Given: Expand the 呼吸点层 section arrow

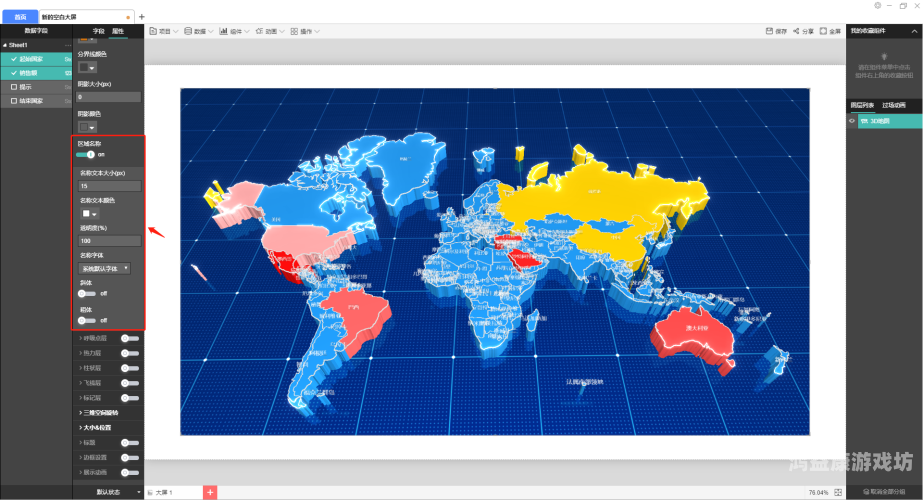Looking at the screenshot, I should [x=80, y=339].
